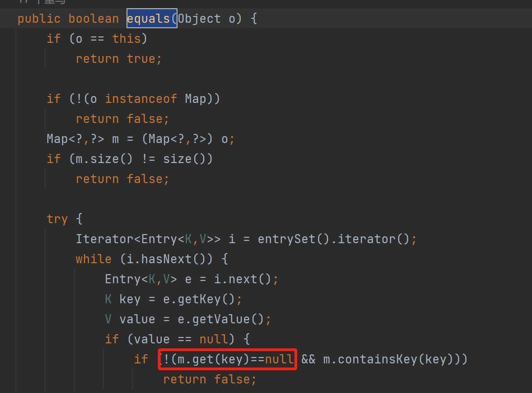Image resolution: width=532 pixels, height=393 pixels.
Task: Click the return true statement
Action: pos(118,59)
